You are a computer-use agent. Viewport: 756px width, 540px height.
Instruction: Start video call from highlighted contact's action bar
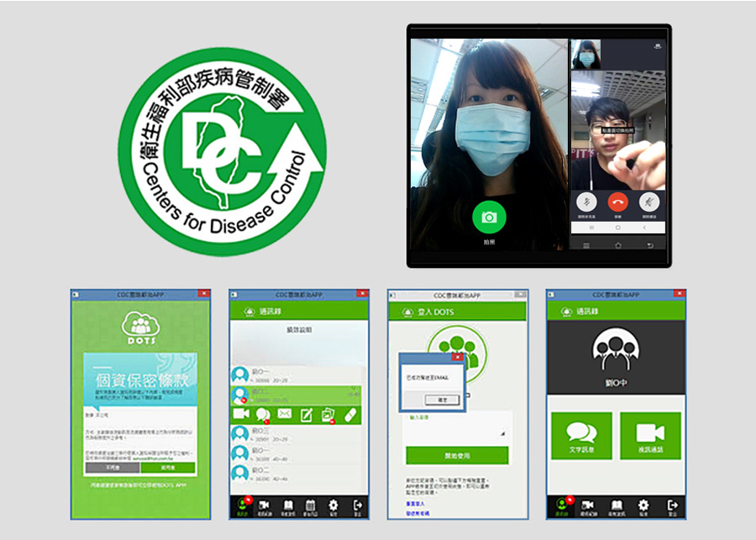(241, 414)
